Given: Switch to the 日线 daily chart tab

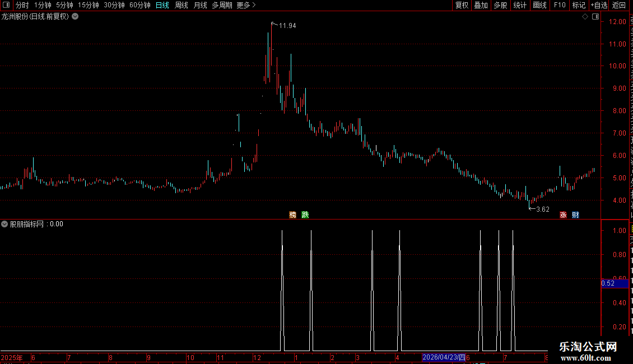Looking at the screenshot, I should coord(162,5).
